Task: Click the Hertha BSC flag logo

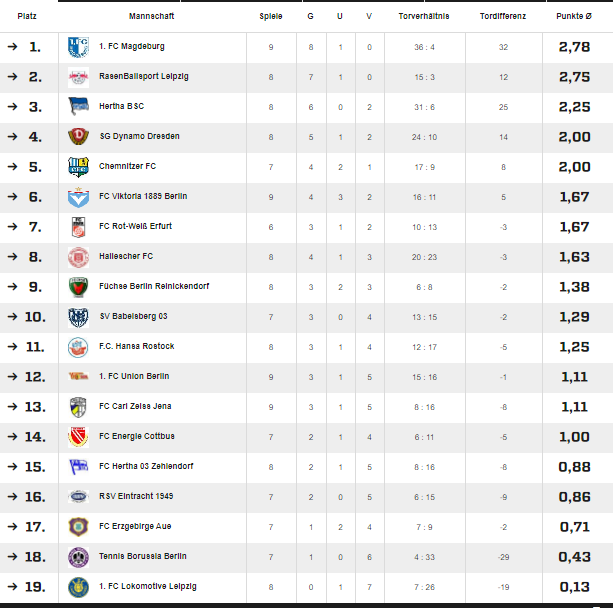Action: coord(78,107)
